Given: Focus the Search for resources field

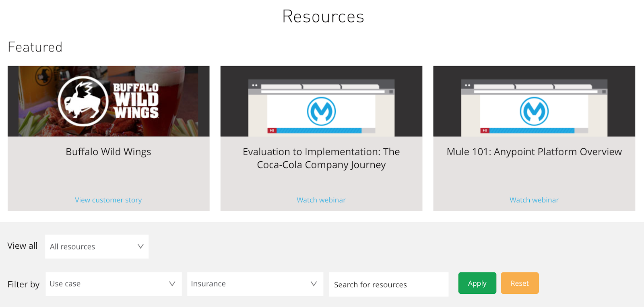Looking at the screenshot, I should point(389,284).
